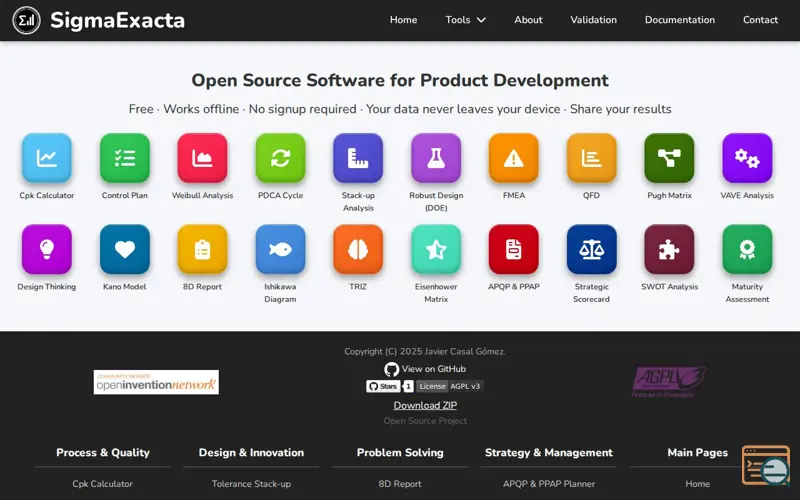Launch the Ishikawa Diagram fish icon

tap(280, 249)
